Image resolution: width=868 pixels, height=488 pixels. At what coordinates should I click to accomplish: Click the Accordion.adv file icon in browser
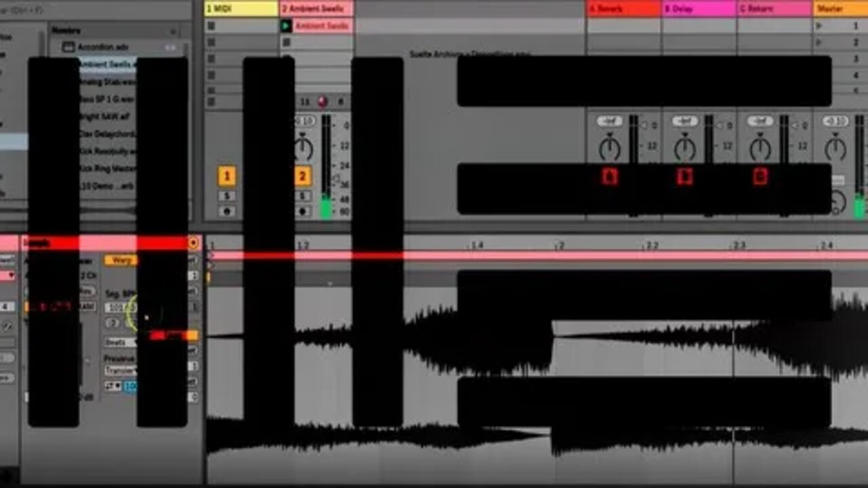[x=68, y=47]
